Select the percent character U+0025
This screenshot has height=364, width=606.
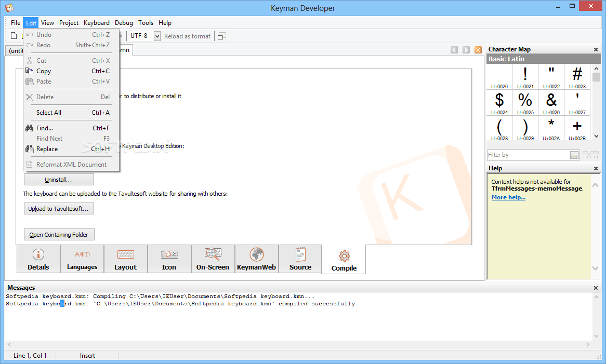(525, 103)
